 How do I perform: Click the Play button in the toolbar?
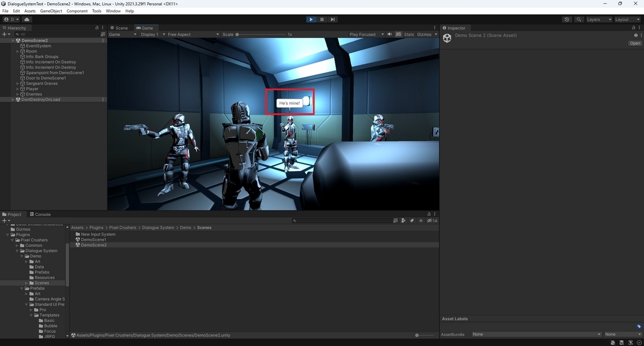[x=311, y=19]
